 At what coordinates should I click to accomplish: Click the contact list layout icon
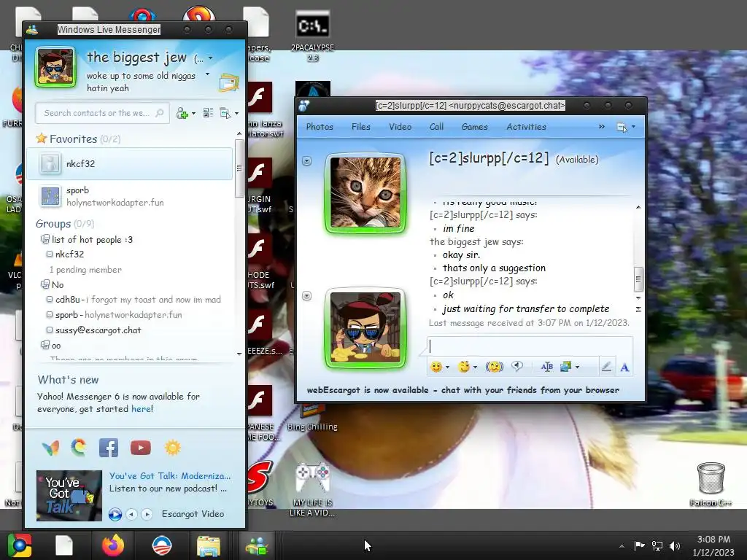tap(208, 113)
